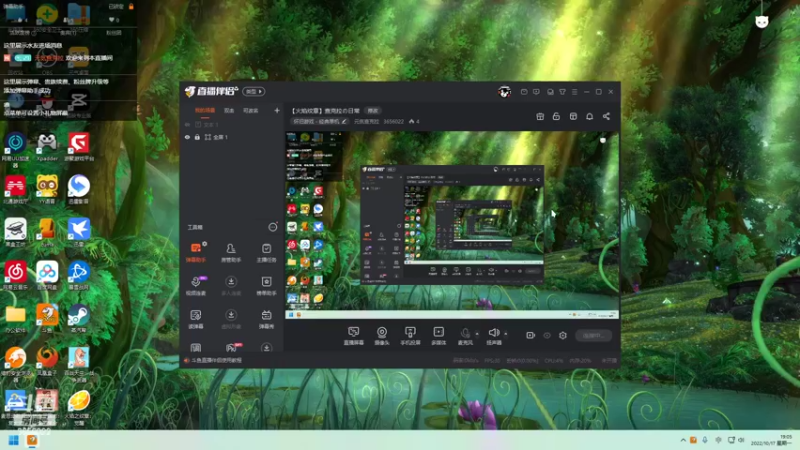Add a screen capture source
Image resolution: width=800 pixels, height=450 pixels.
click(353, 336)
